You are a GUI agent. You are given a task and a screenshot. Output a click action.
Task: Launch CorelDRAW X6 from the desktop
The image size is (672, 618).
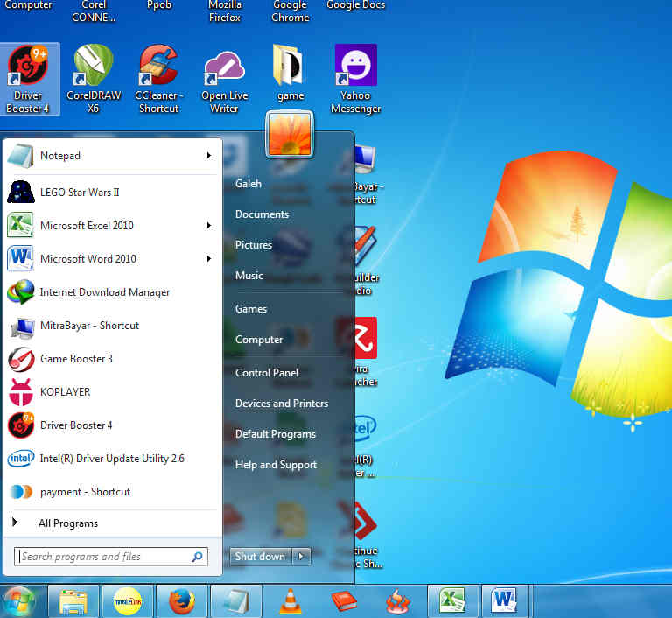click(94, 80)
